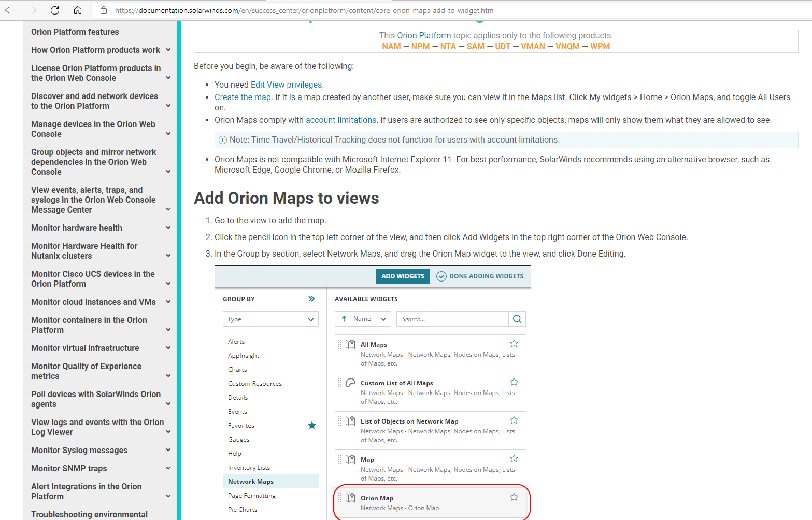Open View logs and events with Log Viewer
This screenshot has width=812, height=520.
pyautogui.click(x=97, y=427)
